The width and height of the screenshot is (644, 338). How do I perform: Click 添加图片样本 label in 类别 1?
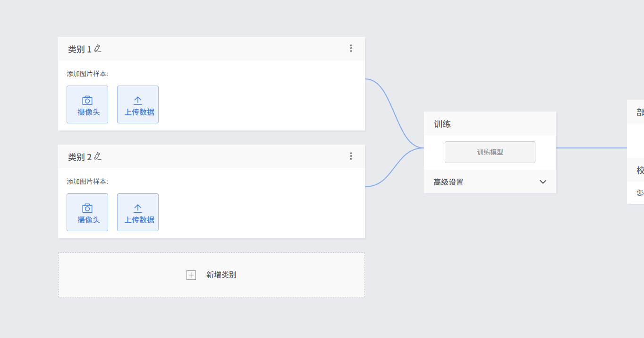point(87,74)
